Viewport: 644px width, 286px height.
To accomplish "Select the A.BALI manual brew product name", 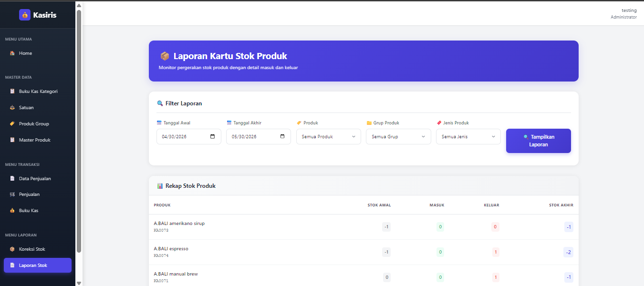I will click(176, 274).
